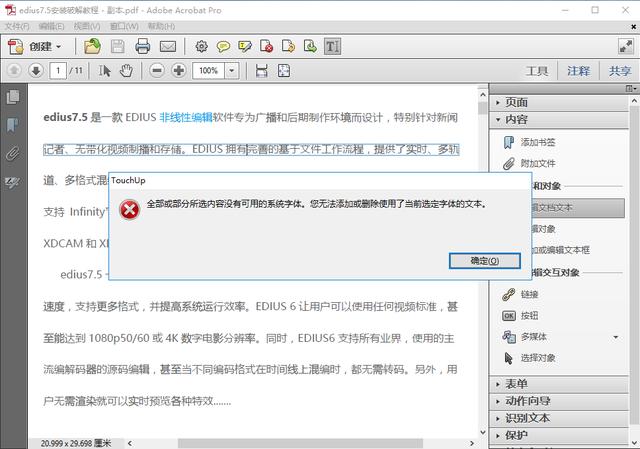Click the Email envelope icon
This screenshot has height=449, width=640.
pyautogui.click(x=168, y=47)
